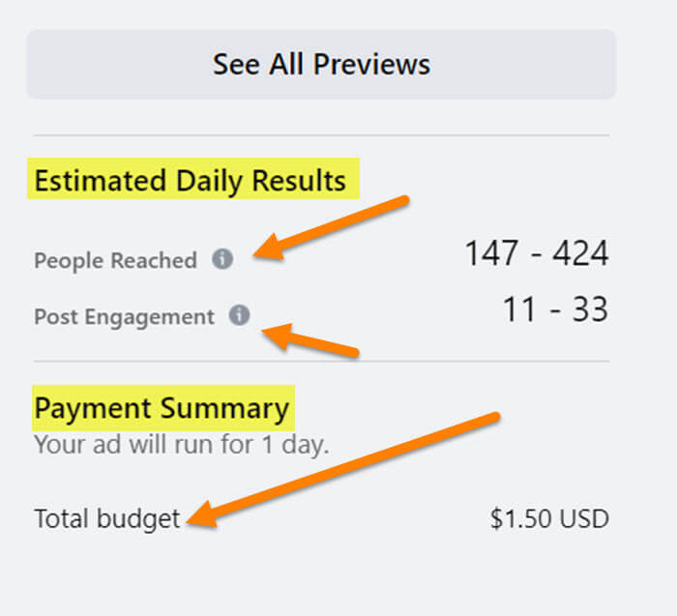Click the Payment Summary heading
Viewport: 677px width, 616px height.
click(x=162, y=408)
